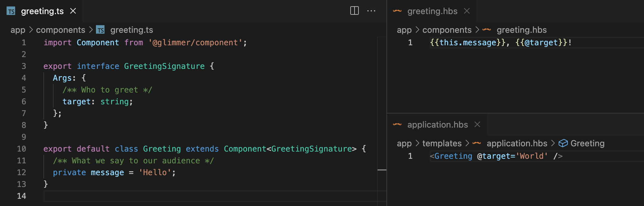Viewport: 644px width, 206px height.
Task: Click 'GreetingSignature' on the interface line
Action: click(164, 66)
